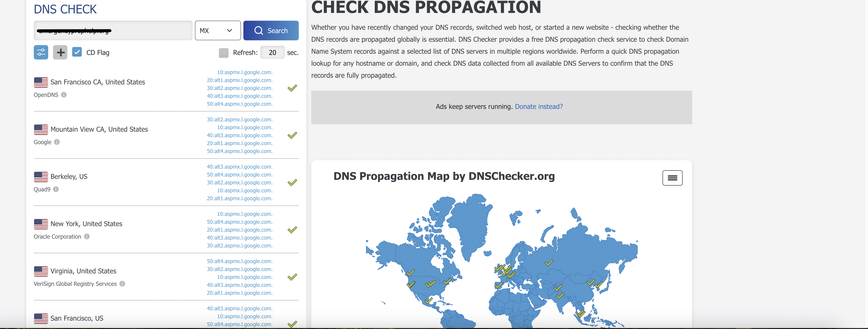Click the Google 20:alt1.aspmx.l.google.com. record
This screenshot has width=868, height=329.
[x=240, y=143]
